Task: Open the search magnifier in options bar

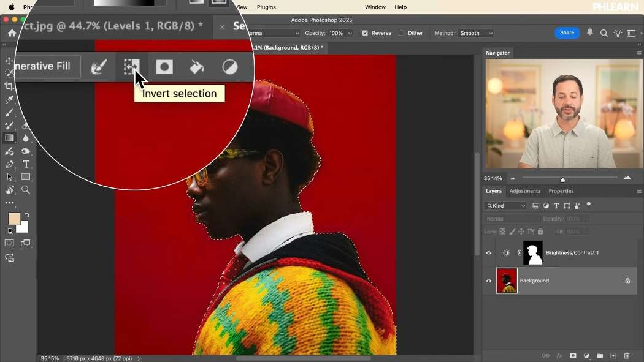Action: 604,33
